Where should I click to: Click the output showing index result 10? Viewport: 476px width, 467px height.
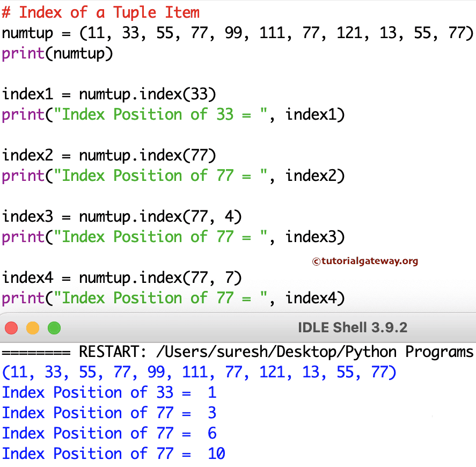(110, 454)
